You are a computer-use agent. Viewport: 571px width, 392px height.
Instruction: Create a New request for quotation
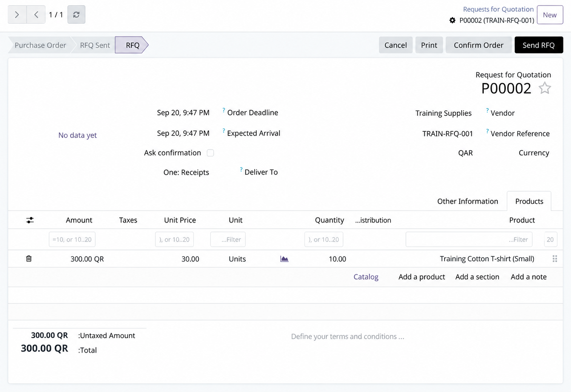point(550,15)
